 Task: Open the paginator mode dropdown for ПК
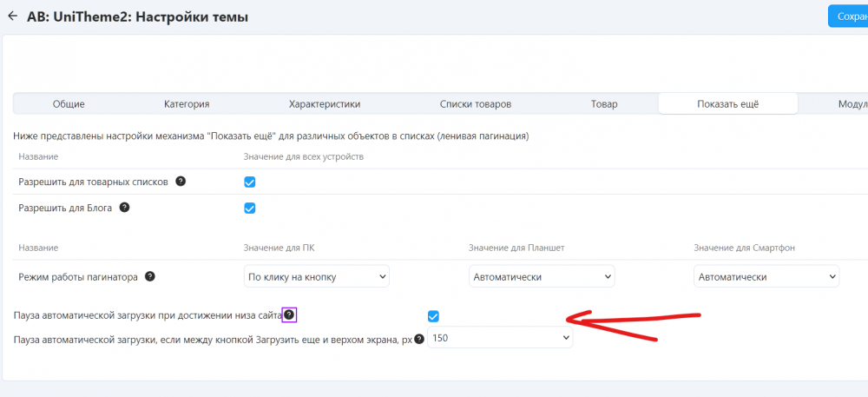(x=317, y=277)
